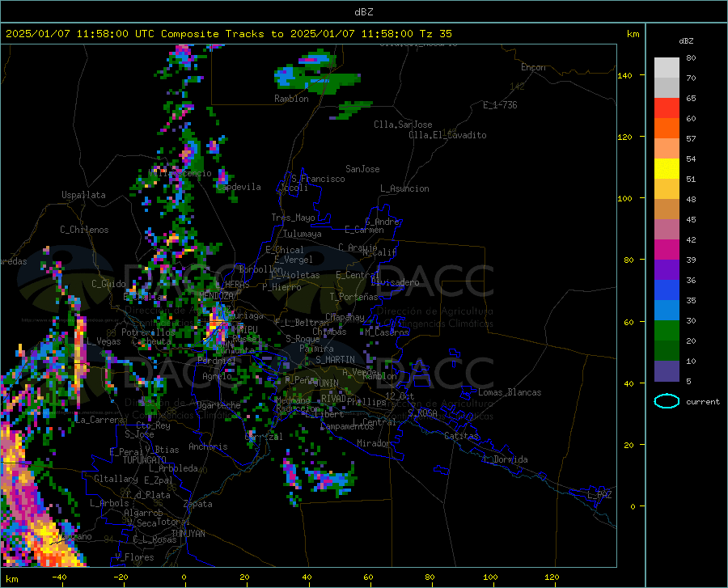Click the red 65 dBZ color swatch
The image size is (728, 588).
667,108
